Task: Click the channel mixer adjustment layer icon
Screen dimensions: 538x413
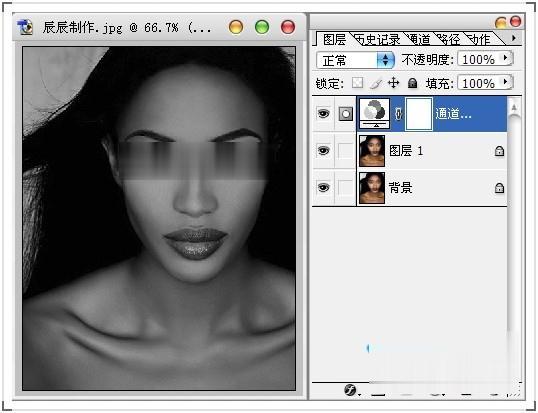Action: (374, 113)
